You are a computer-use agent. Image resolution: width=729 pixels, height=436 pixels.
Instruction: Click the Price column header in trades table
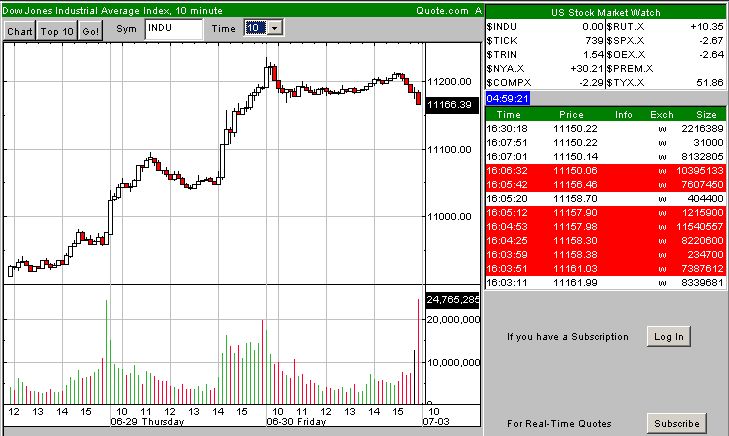571,114
